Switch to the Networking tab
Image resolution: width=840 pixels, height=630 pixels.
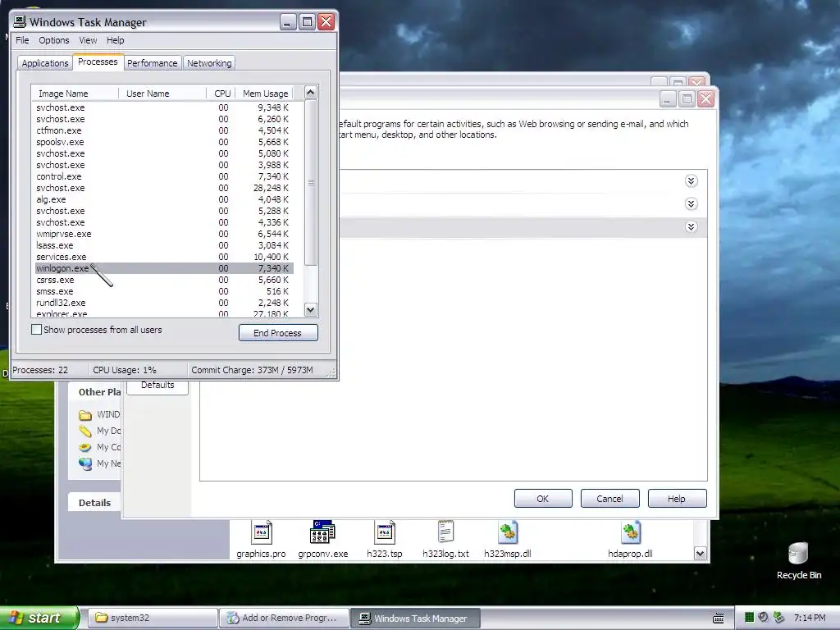(209, 63)
